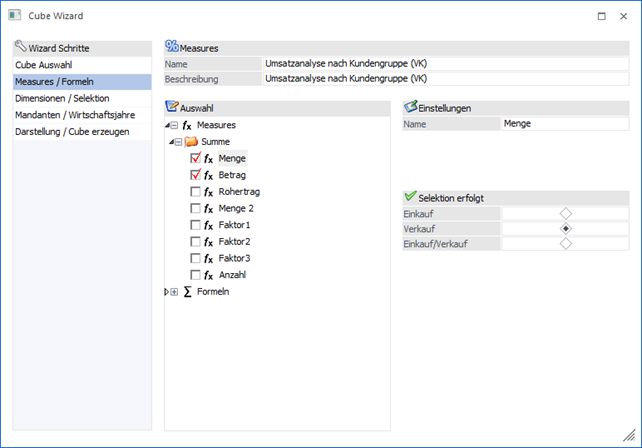Click the fx icon next to Anzahl

click(x=208, y=274)
